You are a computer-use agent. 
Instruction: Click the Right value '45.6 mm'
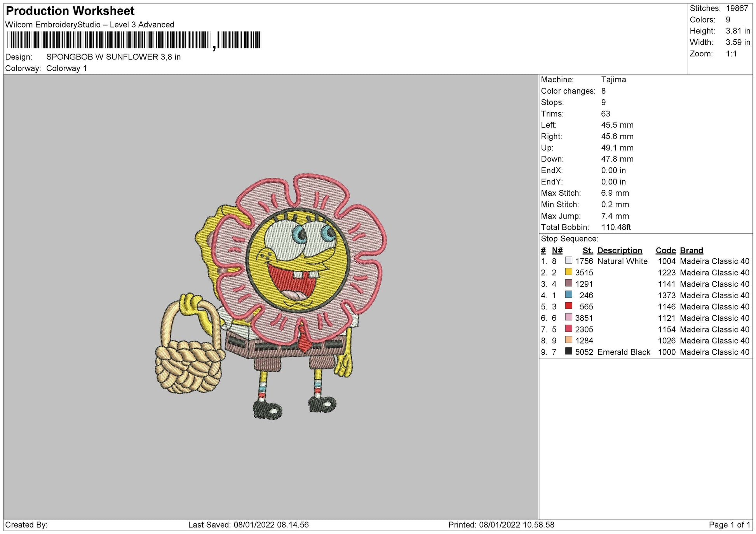click(617, 136)
